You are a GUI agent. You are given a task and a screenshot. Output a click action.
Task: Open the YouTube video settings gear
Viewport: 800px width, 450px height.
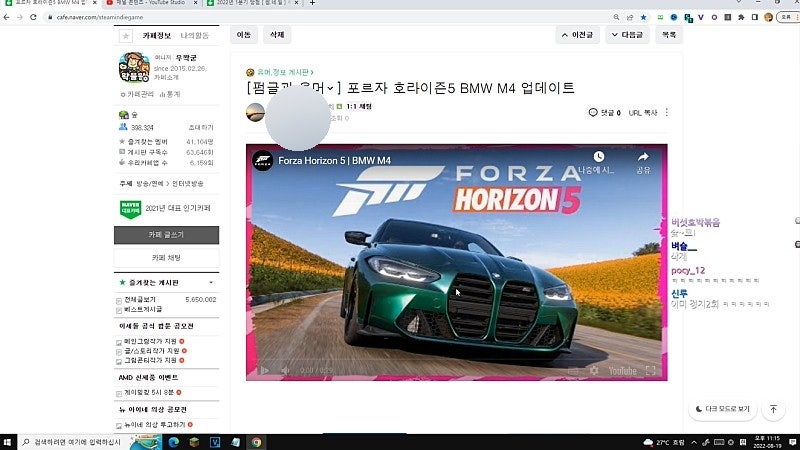(592, 370)
